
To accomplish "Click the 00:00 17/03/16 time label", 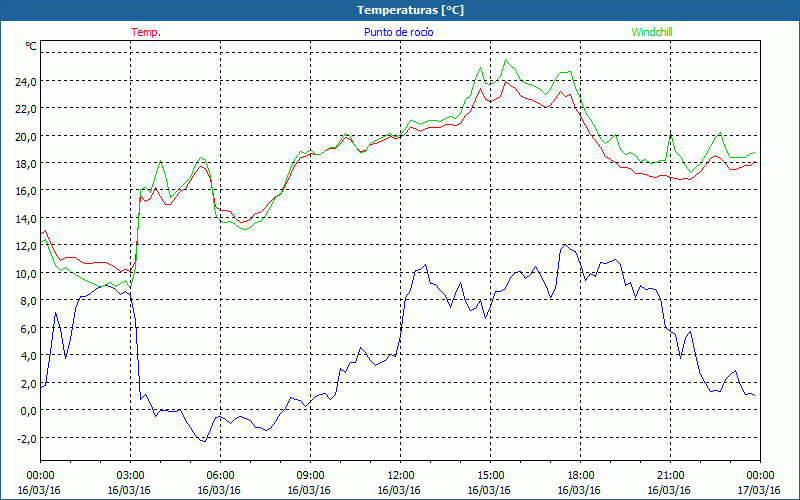I will (x=759, y=483).
